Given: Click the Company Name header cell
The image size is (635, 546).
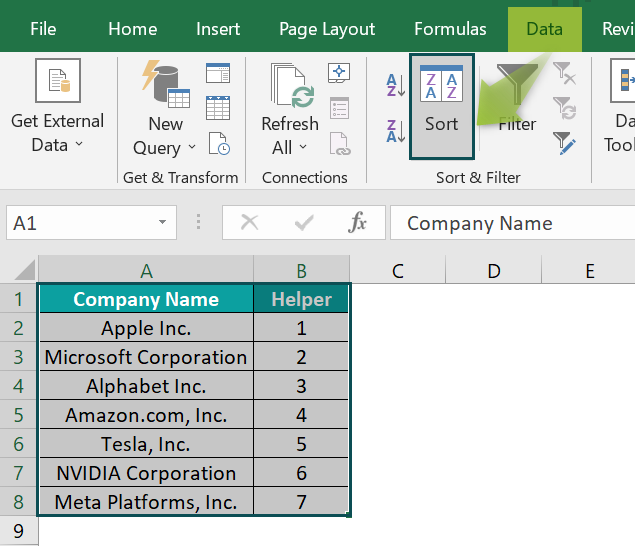Looking at the screenshot, I should point(146,299).
